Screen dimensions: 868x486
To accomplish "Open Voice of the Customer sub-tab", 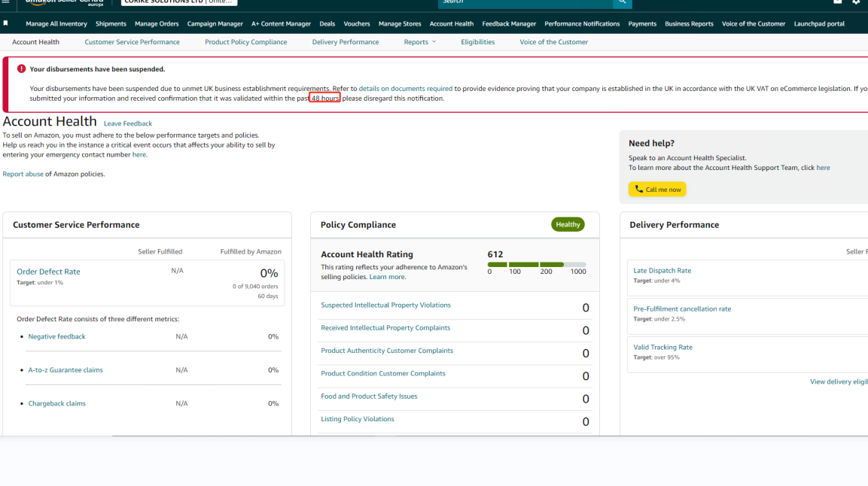I will (x=553, y=42).
